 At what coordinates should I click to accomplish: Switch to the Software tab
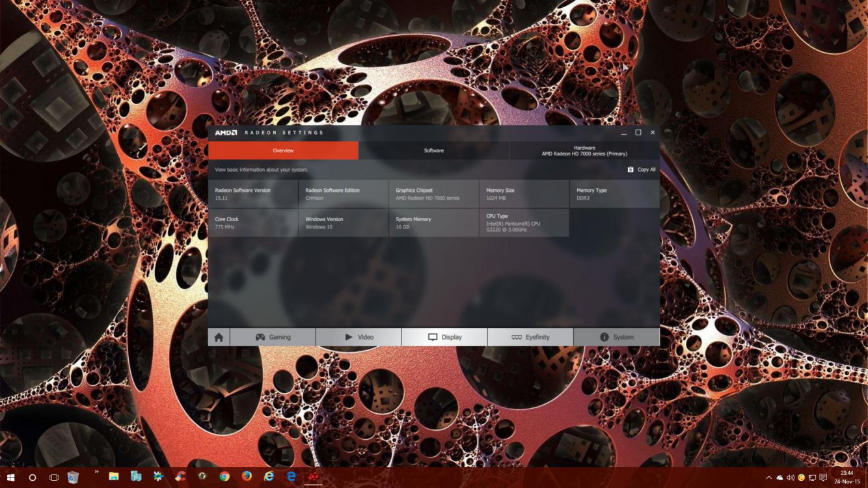(434, 150)
